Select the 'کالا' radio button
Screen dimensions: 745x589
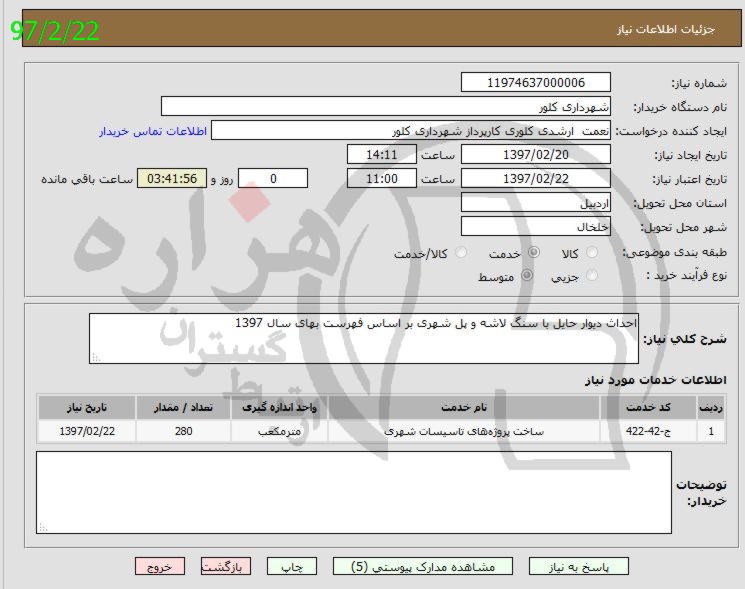592,252
